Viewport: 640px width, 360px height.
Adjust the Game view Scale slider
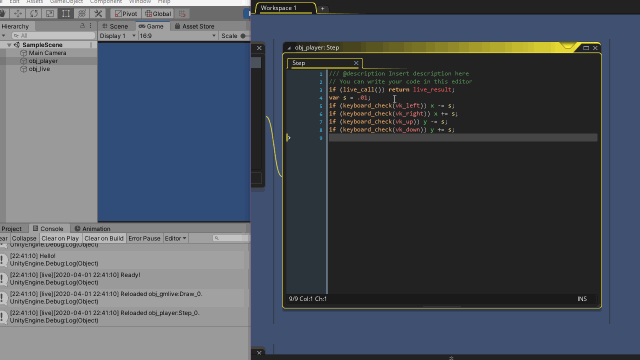click(x=244, y=36)
